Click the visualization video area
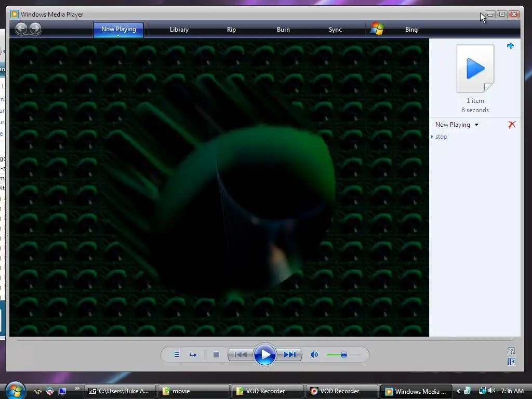This screenshot has height=399, width=532. point(219,188)
